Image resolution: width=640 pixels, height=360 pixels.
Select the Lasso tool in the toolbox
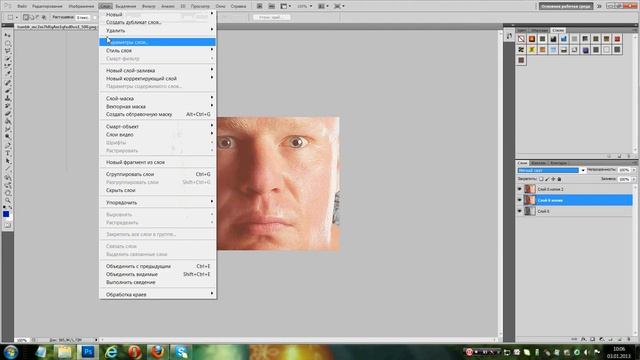(7, 51)
